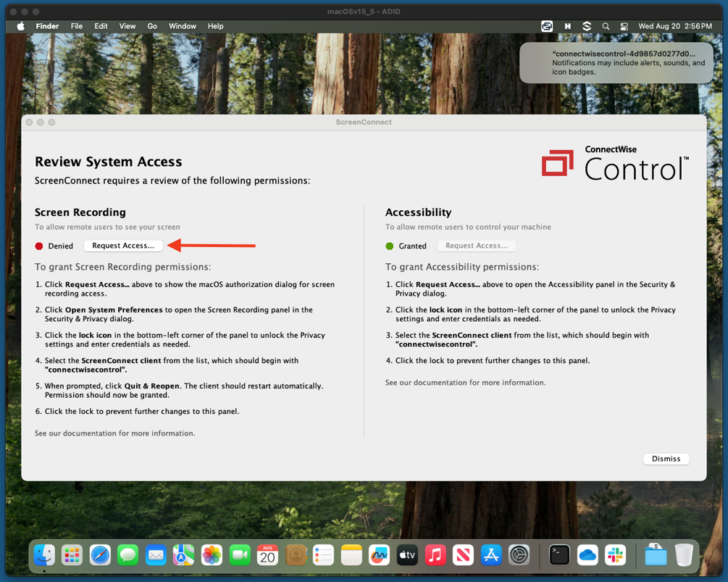
Task: Launch Terminal from the Dock
Action: (559, 555)
